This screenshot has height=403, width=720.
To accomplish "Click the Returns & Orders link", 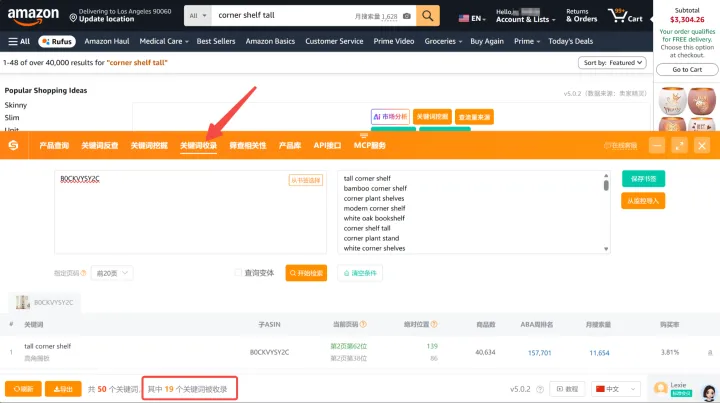I will point(581,16).
